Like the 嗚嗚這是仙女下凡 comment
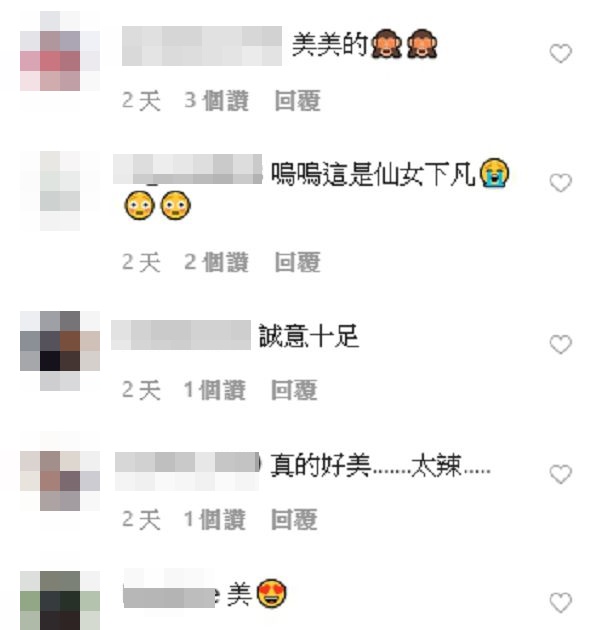This screenshot has height=630, width=616. [561, 183]
